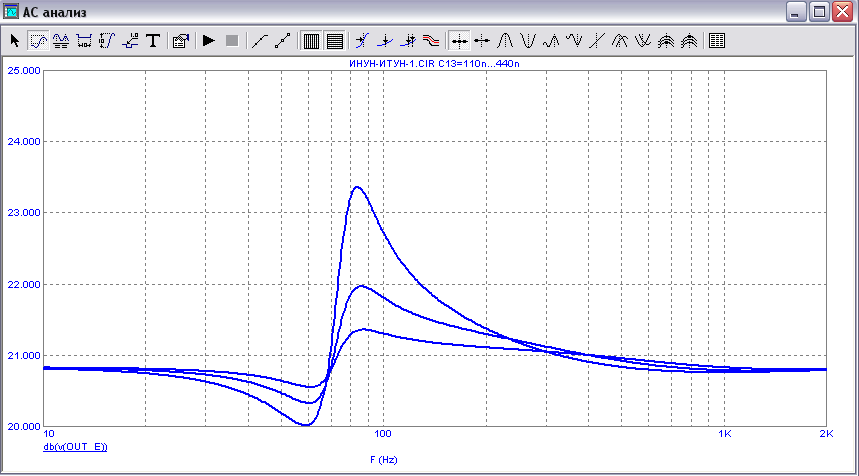This screenshot has width=859, height=476.
Task: Click the Go to X cursor icon
Action: pyautogui.click(x=362, y=41)
